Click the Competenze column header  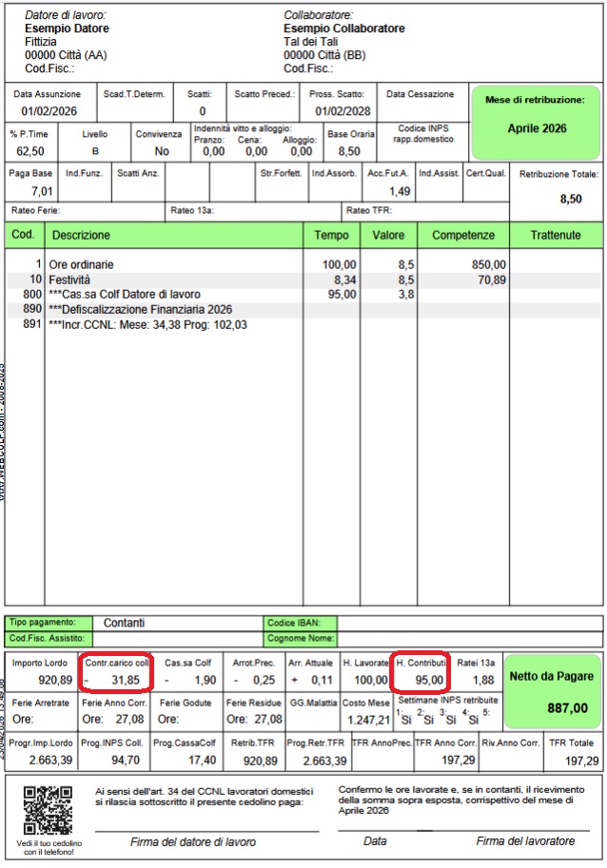pos(463,235)
